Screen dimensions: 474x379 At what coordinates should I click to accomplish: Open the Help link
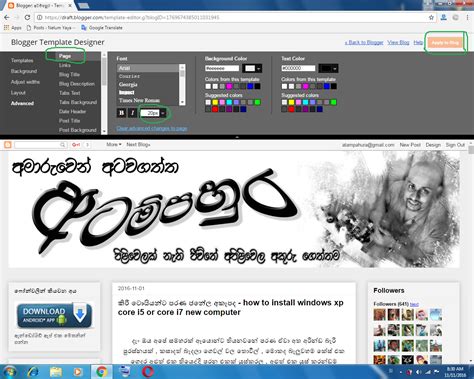[418, 42]
